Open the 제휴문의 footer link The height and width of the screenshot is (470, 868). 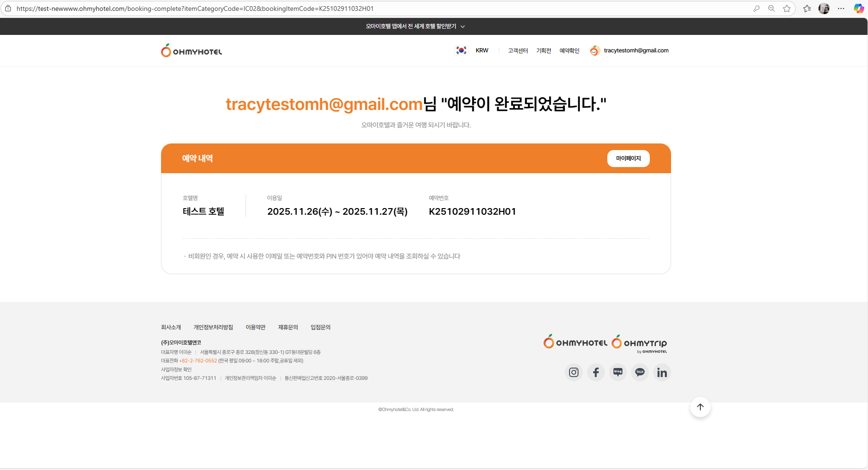288,327
